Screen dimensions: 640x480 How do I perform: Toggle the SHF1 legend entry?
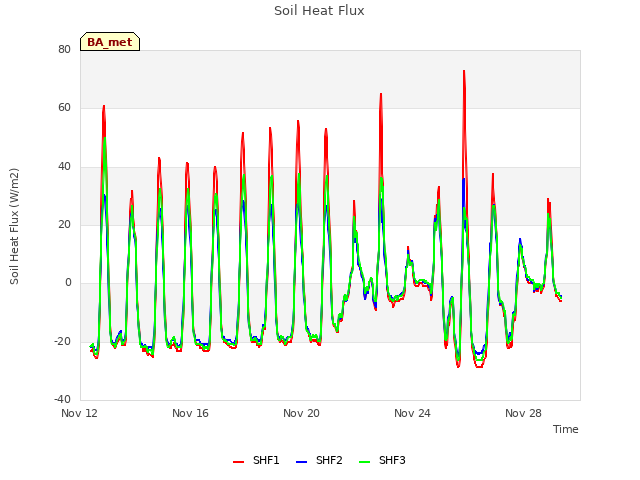click(256, 460)
